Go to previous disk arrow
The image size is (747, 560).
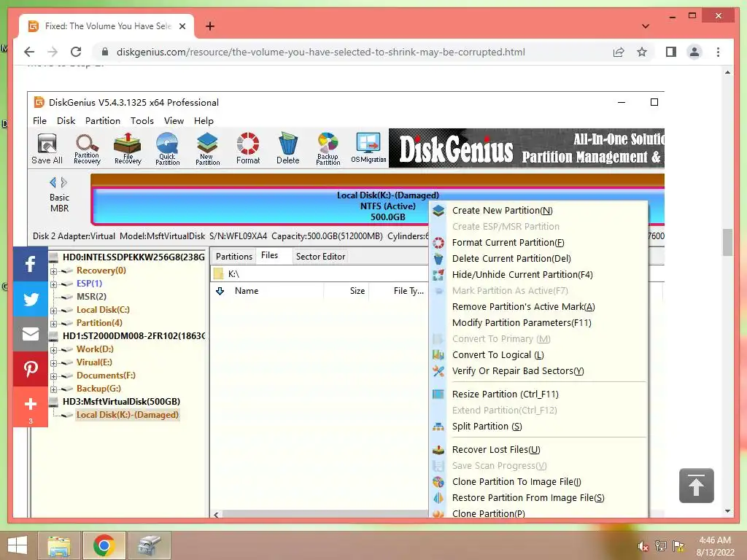[x=53, y=182]
